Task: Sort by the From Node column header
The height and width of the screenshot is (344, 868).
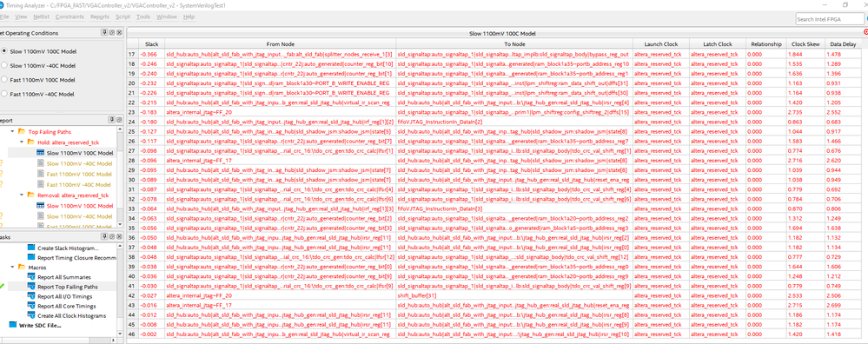Action: [x=281, y=43]
